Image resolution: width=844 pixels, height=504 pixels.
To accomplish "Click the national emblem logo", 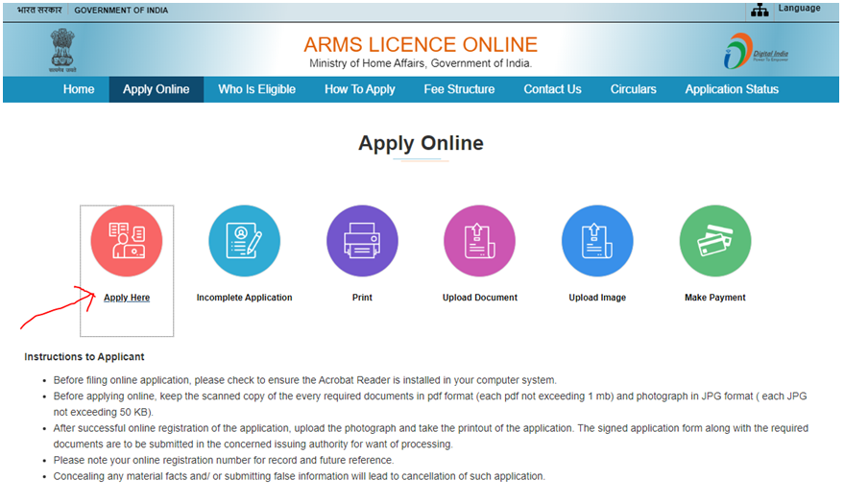I will click(x=64, y=51).
